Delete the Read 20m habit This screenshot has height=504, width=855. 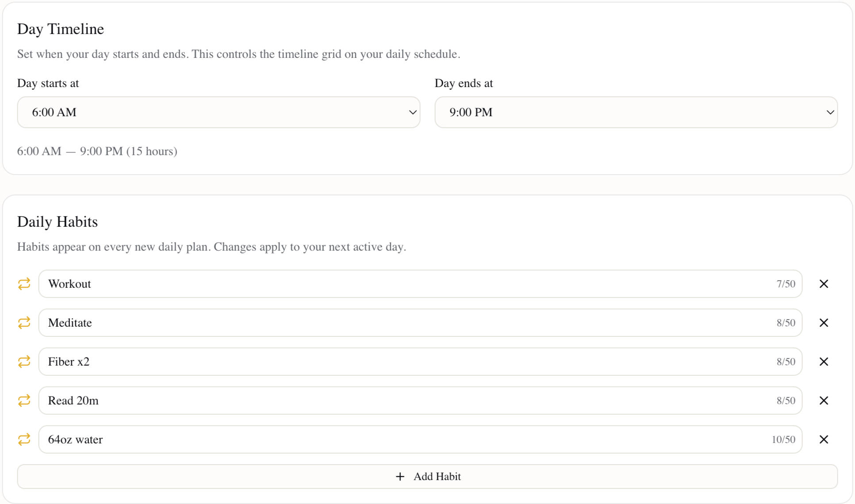[x=824, y=401]
